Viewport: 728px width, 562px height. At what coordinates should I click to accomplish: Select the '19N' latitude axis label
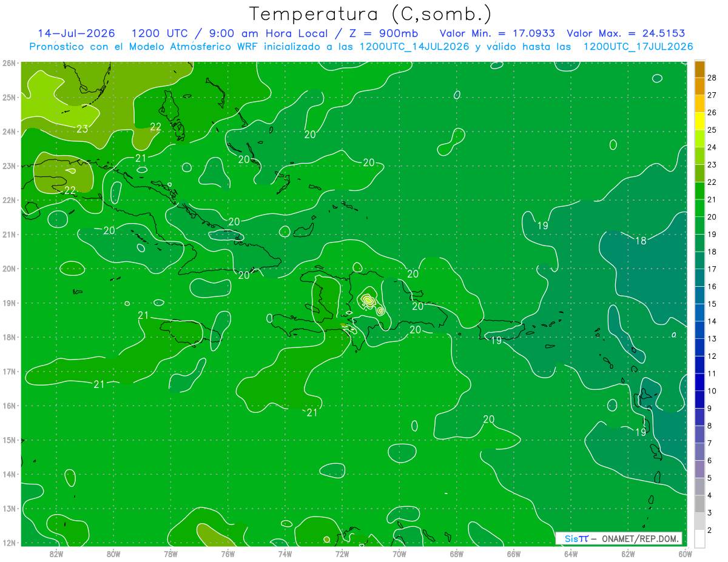8,303
